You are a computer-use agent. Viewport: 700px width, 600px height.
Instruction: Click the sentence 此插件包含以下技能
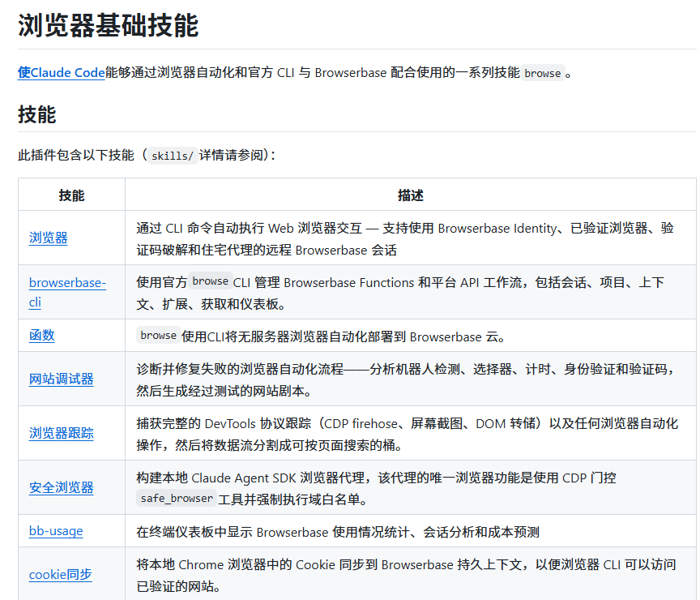coord(76,155)
